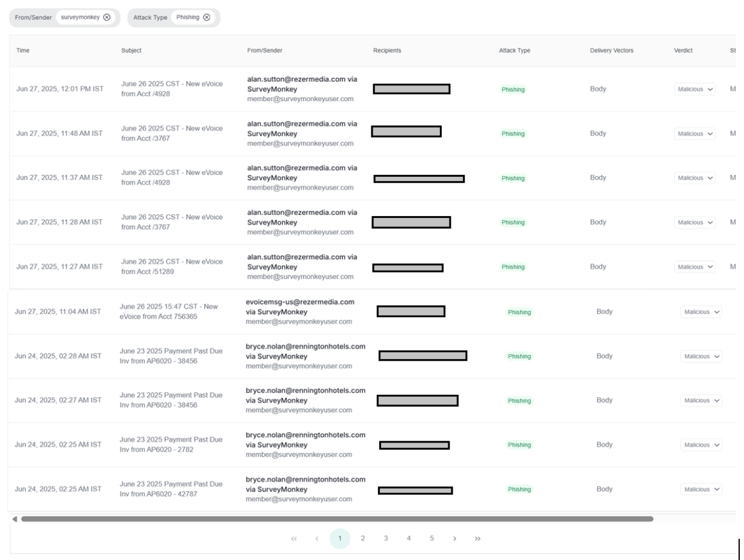Open Verdict dropdown for AP6020 - 42787 row
744x560 pixels.
pos(702,489)
